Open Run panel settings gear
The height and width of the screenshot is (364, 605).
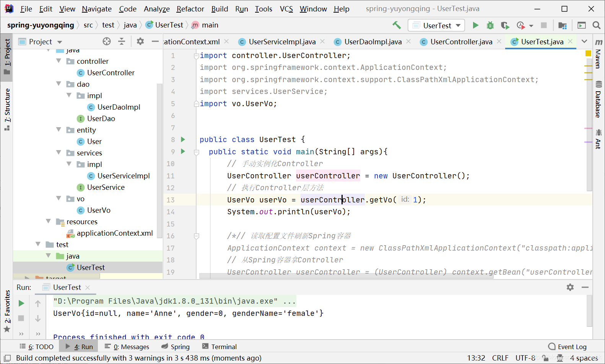pyautogui.click(x=570, y=287)
